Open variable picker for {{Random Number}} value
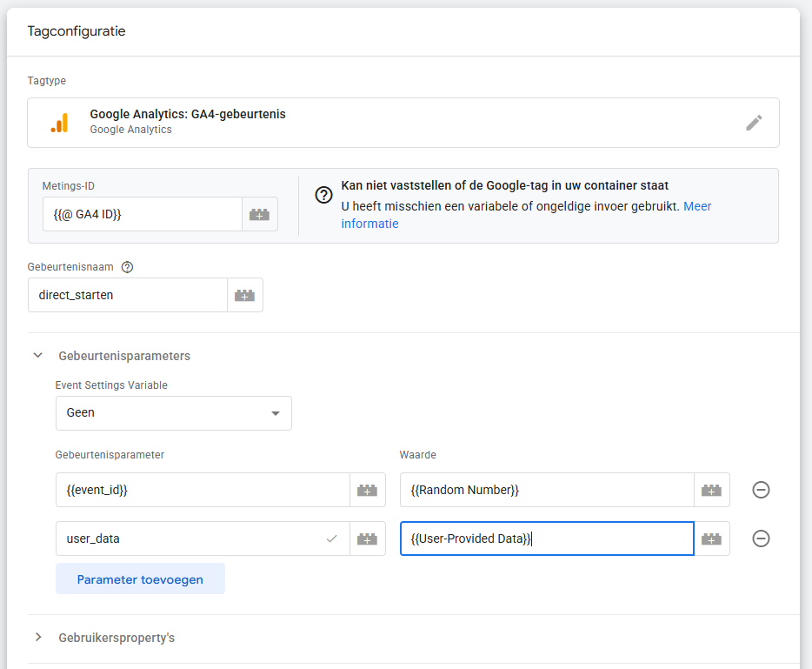The image size is (812, 669). [711, 490]
